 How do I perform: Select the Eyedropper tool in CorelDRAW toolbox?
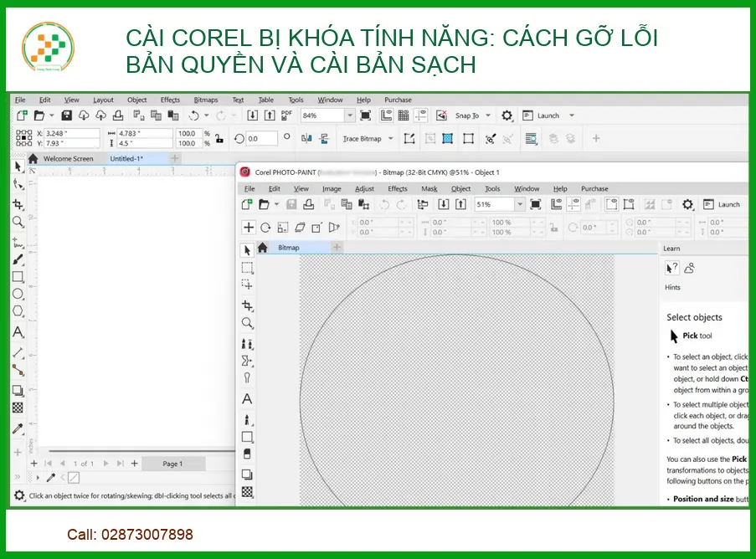click(x=18, y=428)
